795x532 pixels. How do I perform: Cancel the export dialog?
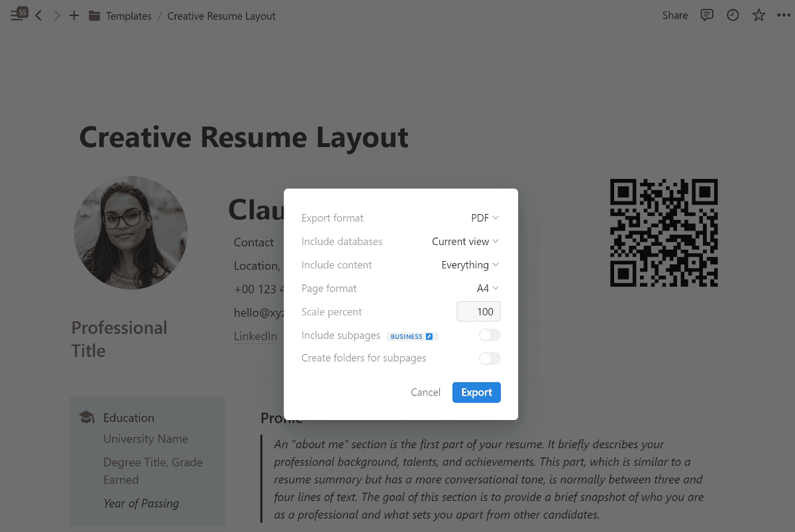pyautogui.click(x=425, y=392)
